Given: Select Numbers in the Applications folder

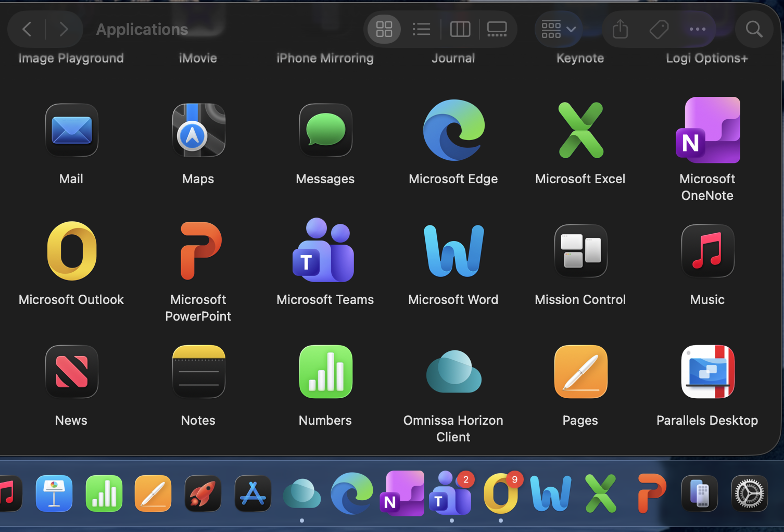Looking at the screenshot, I should point(325,372).
